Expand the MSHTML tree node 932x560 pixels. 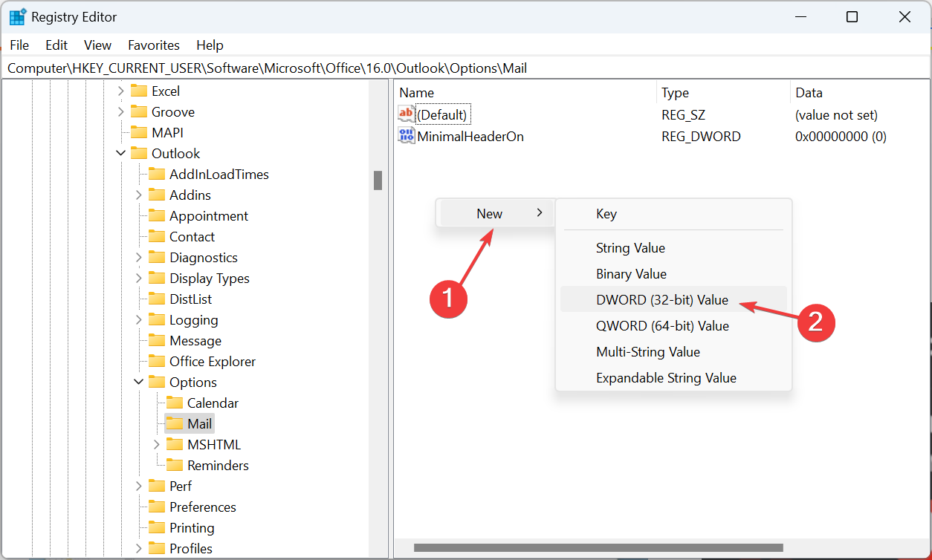tap(157, 445)
